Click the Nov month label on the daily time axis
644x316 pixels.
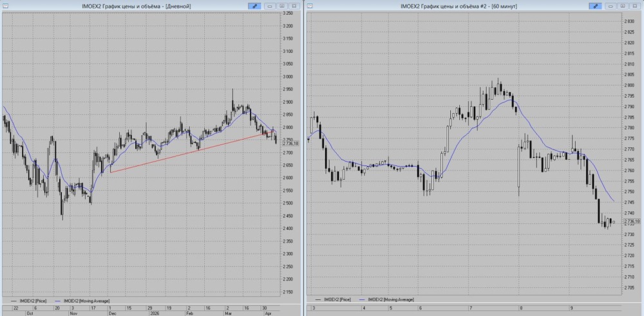73,313
